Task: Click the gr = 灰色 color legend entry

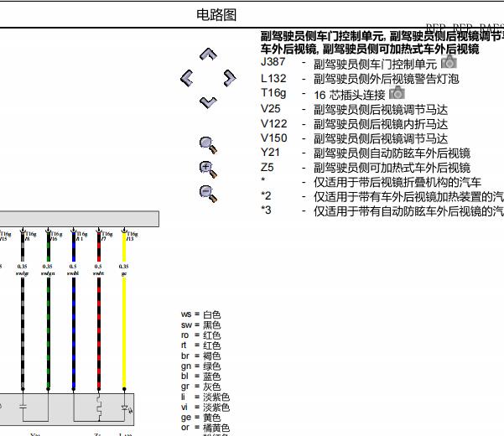Action: 200,387
